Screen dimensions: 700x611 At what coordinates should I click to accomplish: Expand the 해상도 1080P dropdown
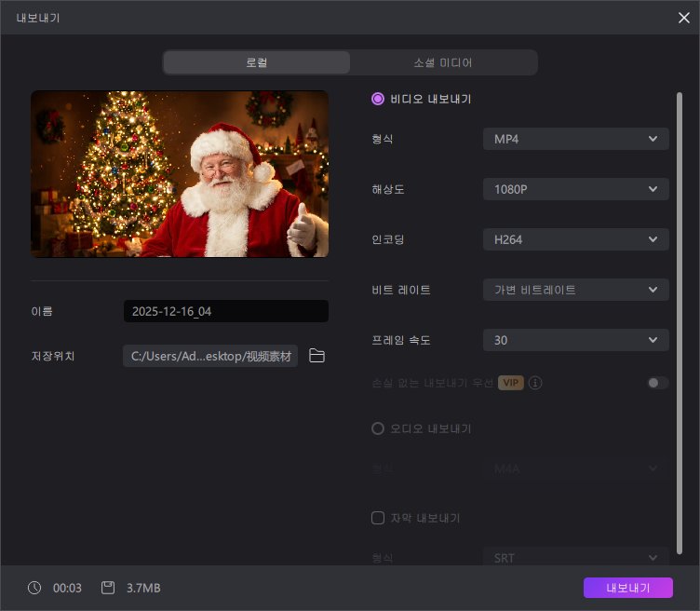(575, 189)
